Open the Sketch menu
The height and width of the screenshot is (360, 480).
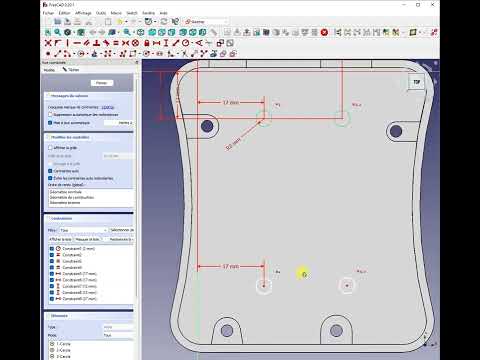click(132, 13)
